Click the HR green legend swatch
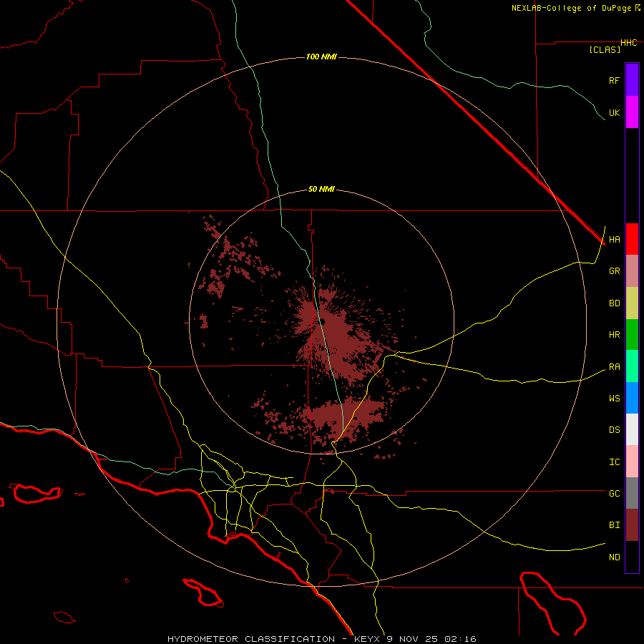 [x=632, y=334]
